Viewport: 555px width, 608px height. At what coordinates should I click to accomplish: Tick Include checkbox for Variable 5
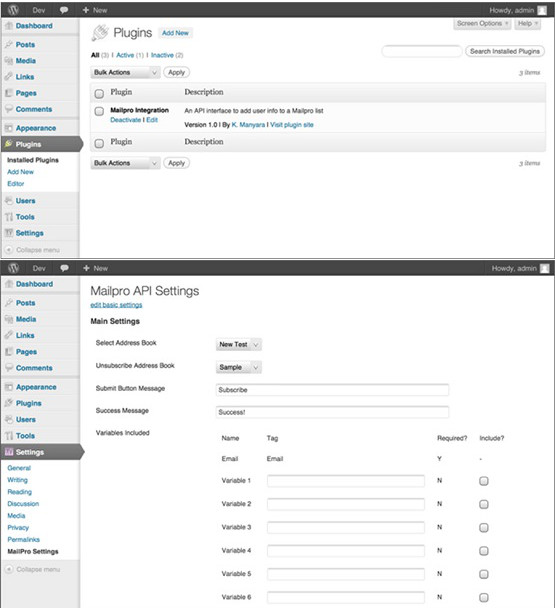click(484, 574)
